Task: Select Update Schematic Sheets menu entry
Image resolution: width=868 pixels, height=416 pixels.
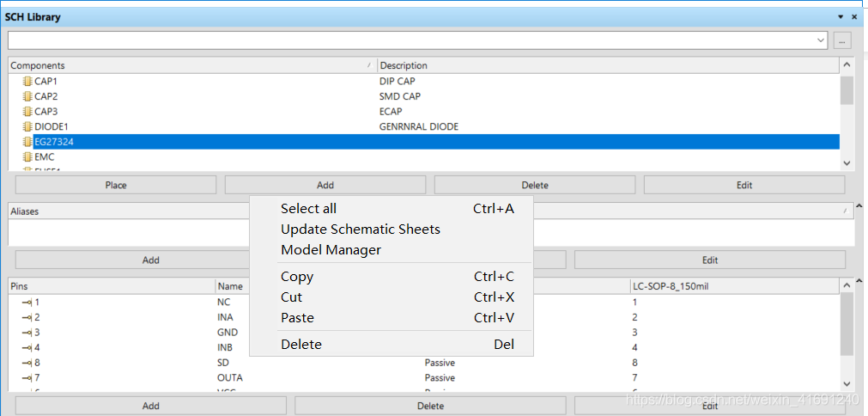Action: (x=360, y=229)
